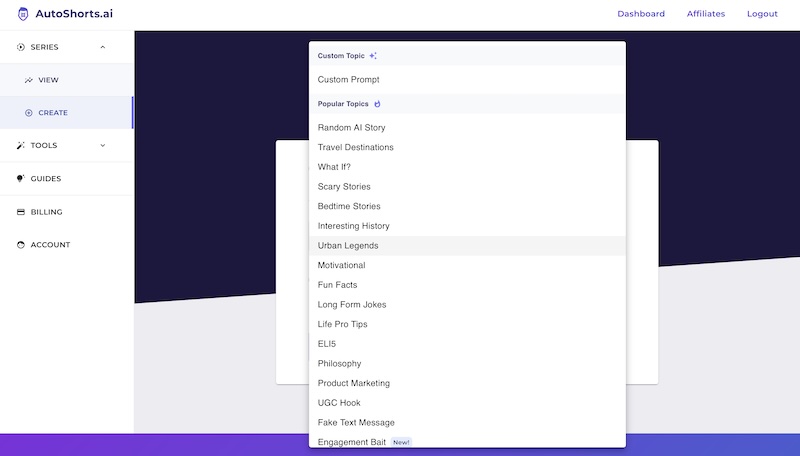Choose Random AI Story topic
This screenshot has height=456, width=800.
coord(467,128)
